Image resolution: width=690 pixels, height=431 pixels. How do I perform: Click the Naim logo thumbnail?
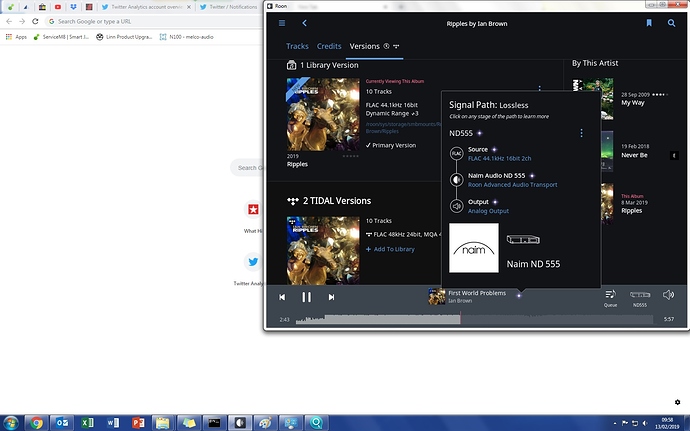click(473, 248)
